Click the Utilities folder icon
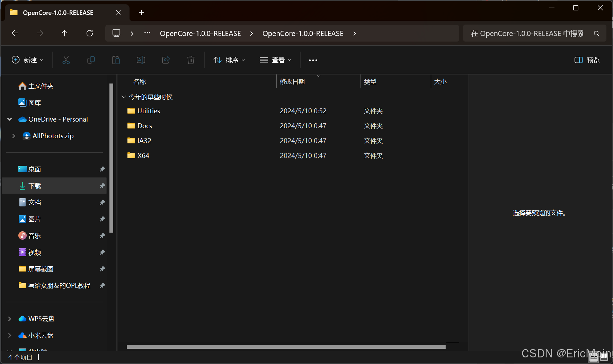This screenshot has height=364, width=613. pos(131,111)
